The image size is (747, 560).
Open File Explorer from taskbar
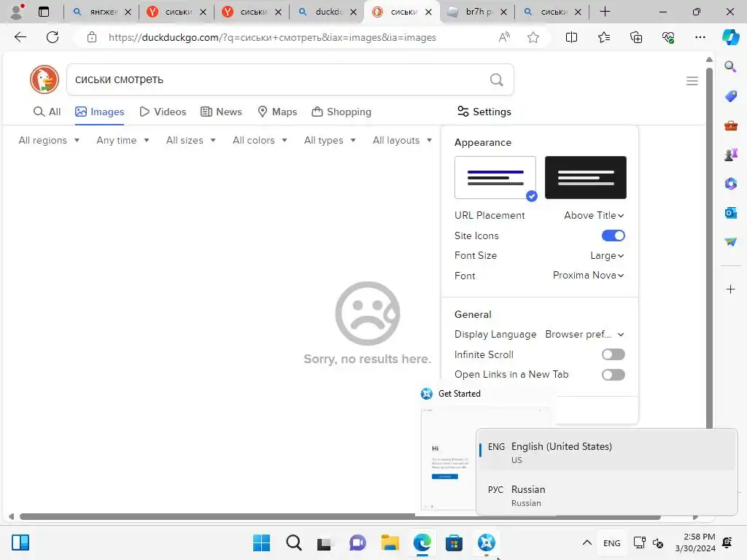tap(390, 542)
